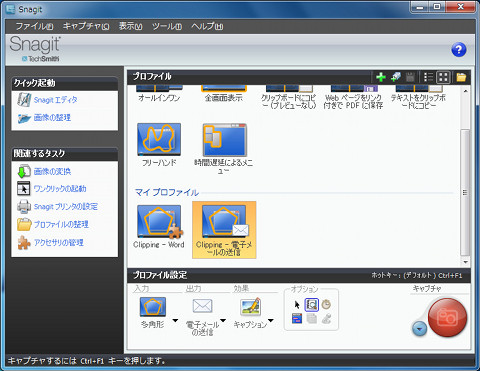Click the green plus add profile icon

point(381,77)
